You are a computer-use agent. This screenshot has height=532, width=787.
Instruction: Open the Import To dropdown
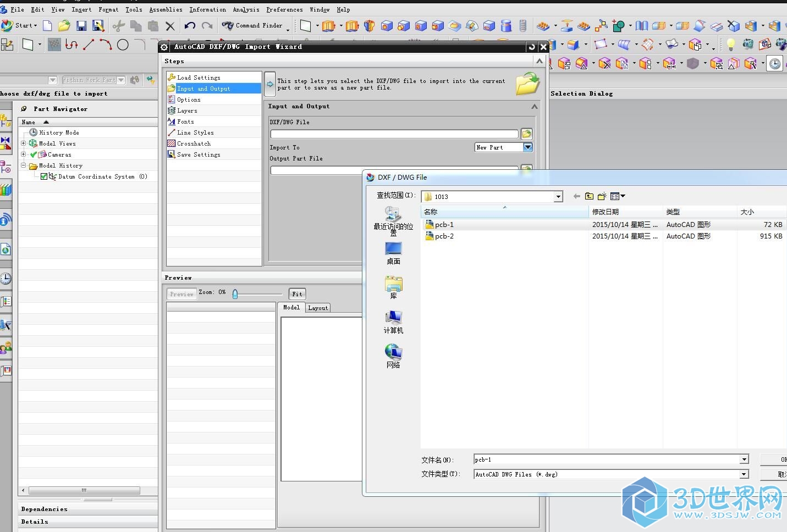point(527,147)
